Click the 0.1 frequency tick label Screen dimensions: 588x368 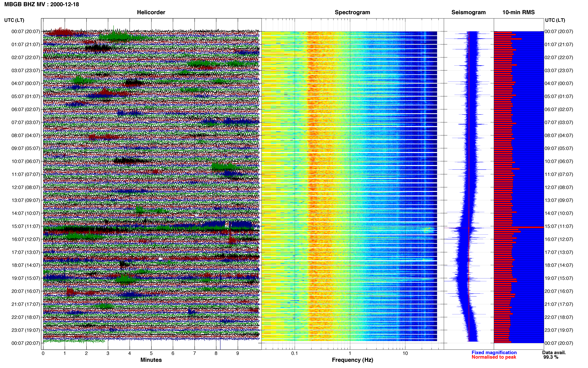pyautogui.click(x=295, y=353)
